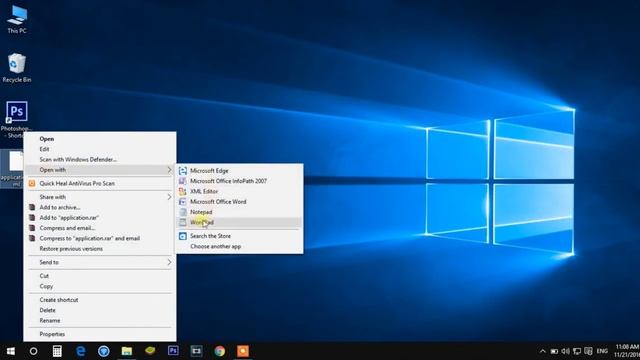The width and height of the screenshot is (640, 360).
Task: Open the This PC desktop icon
Action: [17, 19]
